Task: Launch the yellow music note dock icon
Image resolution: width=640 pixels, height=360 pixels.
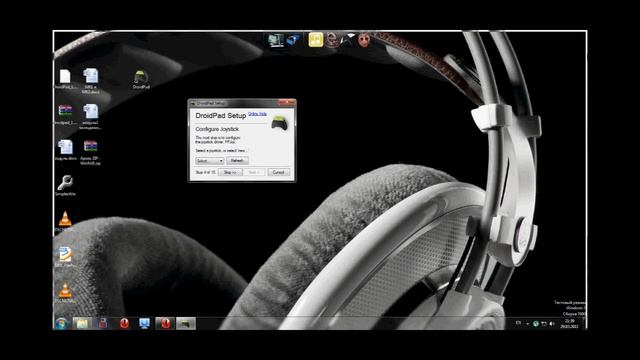Action: tap(316, 40)
